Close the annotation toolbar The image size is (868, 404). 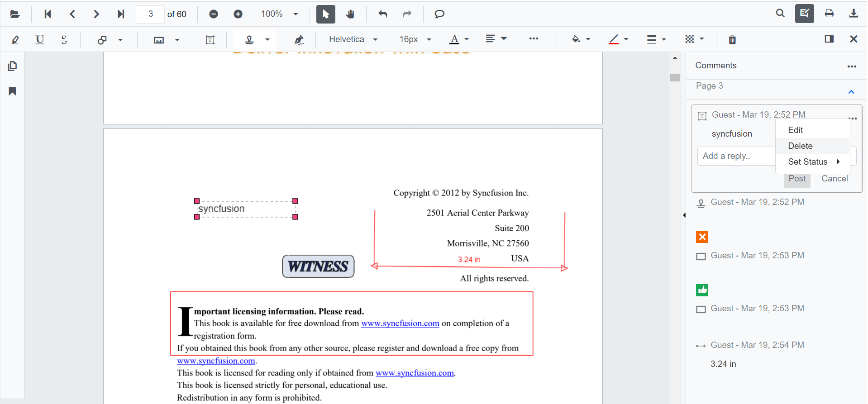click(x=854, y=39)
